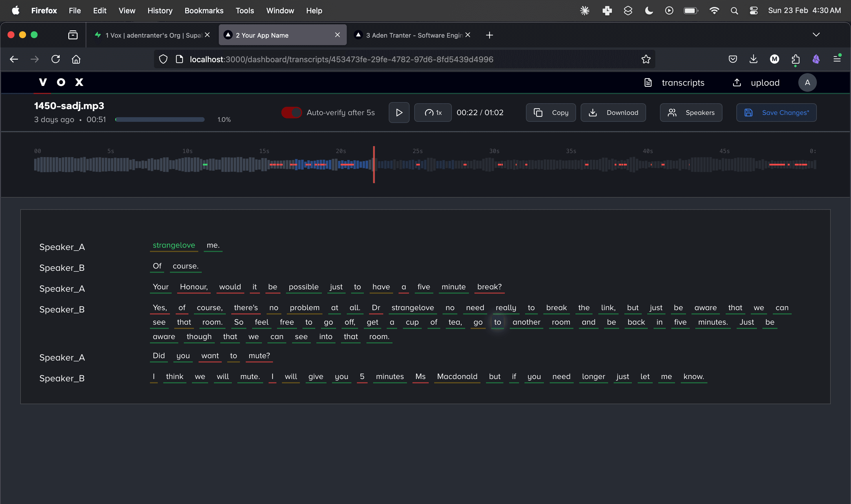851x504 pixels.
Task: Open the Speakers panel
Action: pyautogui.click(x=691, y=113)
